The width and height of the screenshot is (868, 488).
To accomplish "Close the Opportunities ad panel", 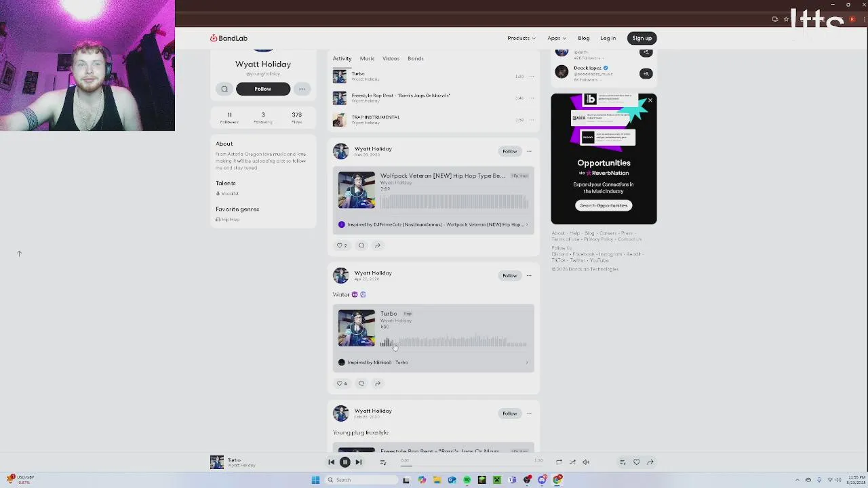I will (650, 100).
